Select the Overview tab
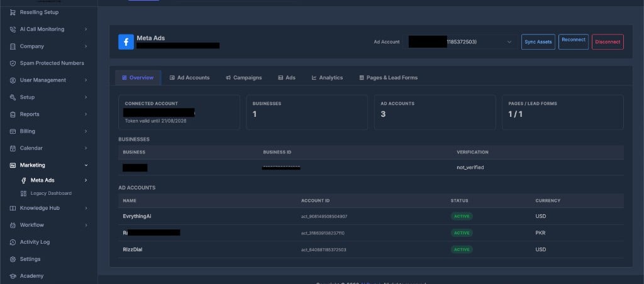This screenshot has width=644, height=284. 138,77
